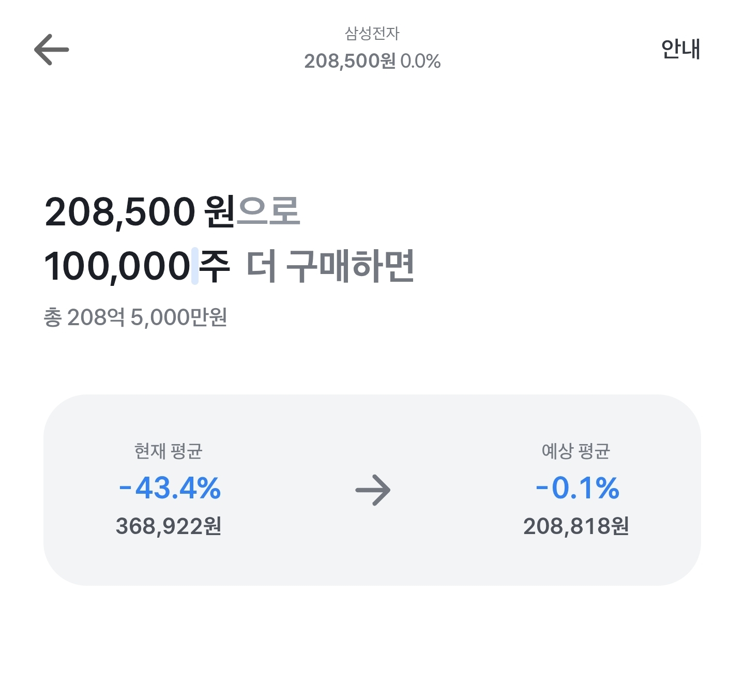Tap the 더 구매하면 text
The width and height of the screenshot is (744, 700).
330,266
